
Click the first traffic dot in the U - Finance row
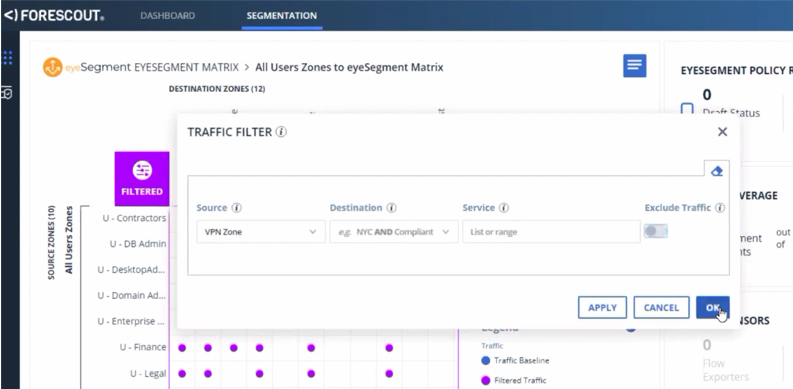tap(182, 348)
